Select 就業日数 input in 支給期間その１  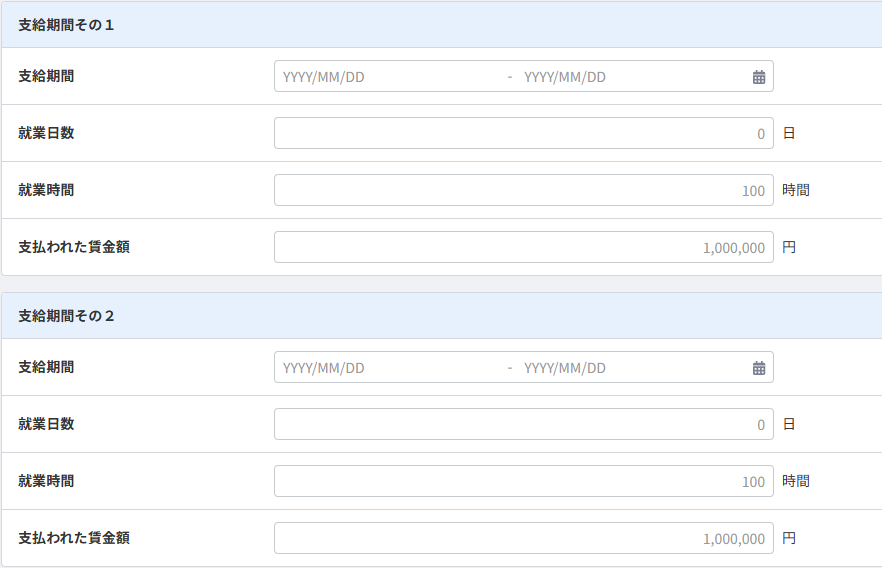coord(524,133)
